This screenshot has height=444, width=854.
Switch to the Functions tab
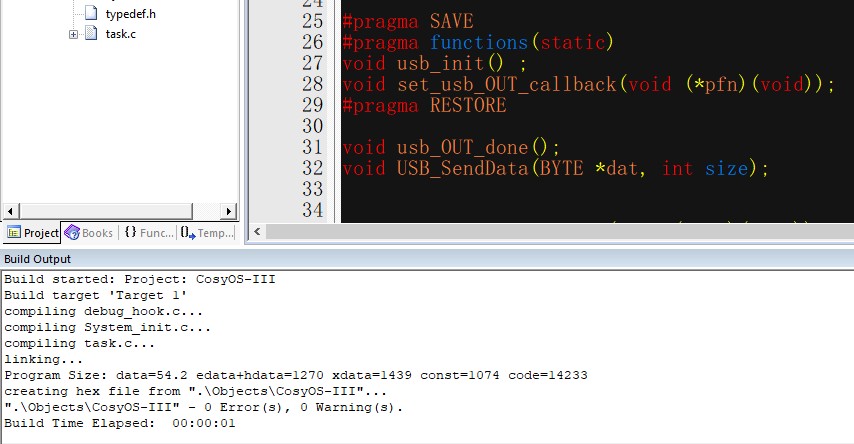click(x=149, y=233)
